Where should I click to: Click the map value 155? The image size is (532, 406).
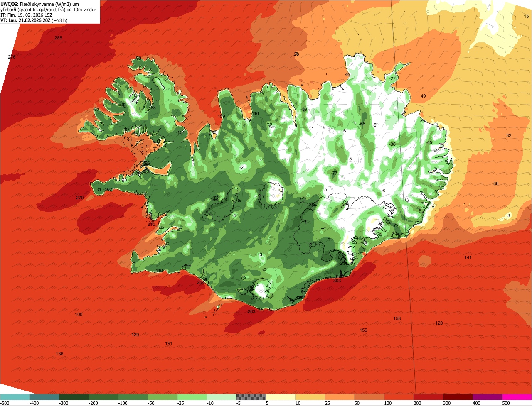(x=363, y=330)
